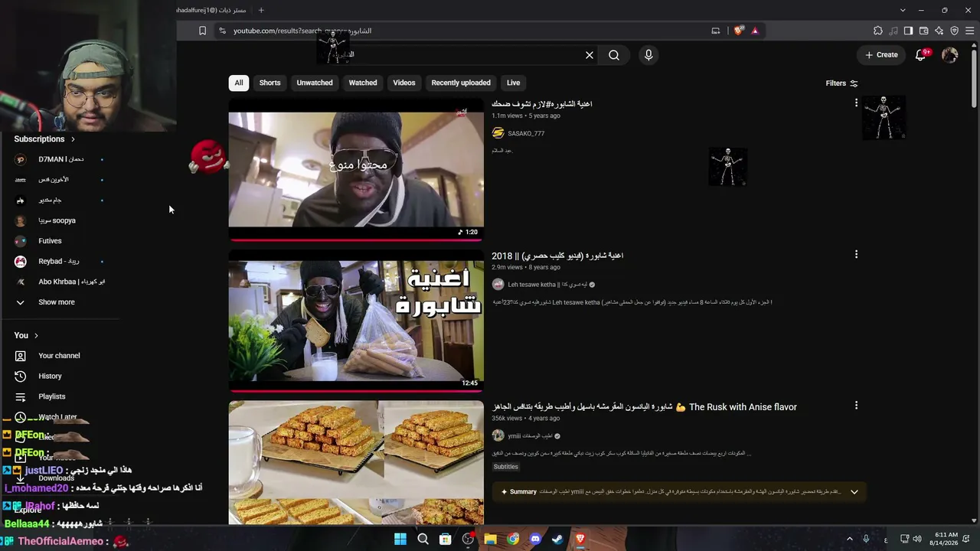Start voice search with the microphone icon
Viewport: 980px width, 551px height.
click(x=648, y=55)
